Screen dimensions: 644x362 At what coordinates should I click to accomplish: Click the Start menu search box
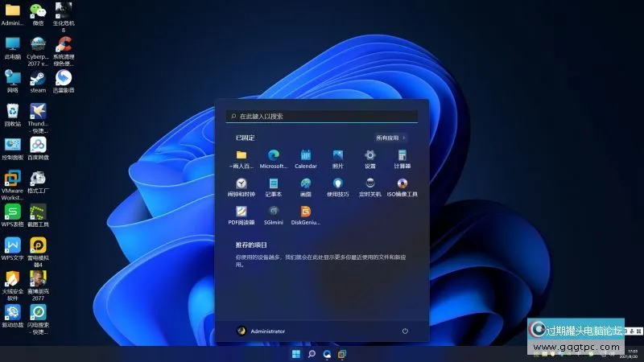click(x=322, y=116)
